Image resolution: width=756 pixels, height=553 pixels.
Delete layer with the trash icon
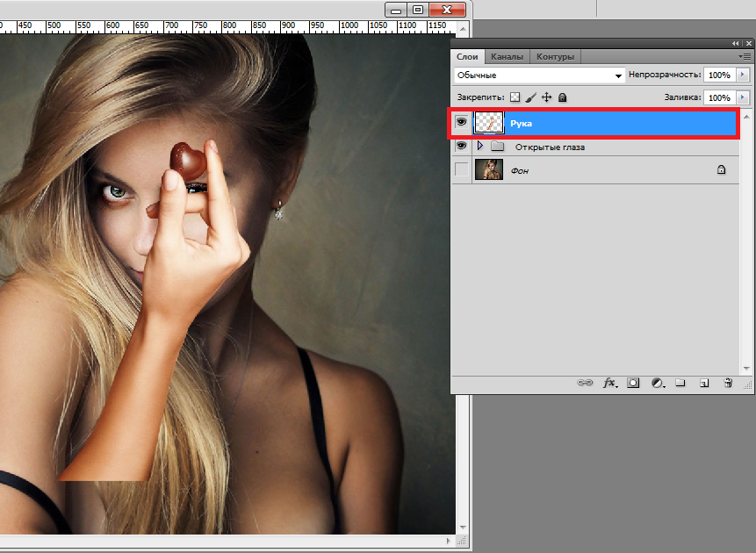pyautogui.click(x=727, y=384)
